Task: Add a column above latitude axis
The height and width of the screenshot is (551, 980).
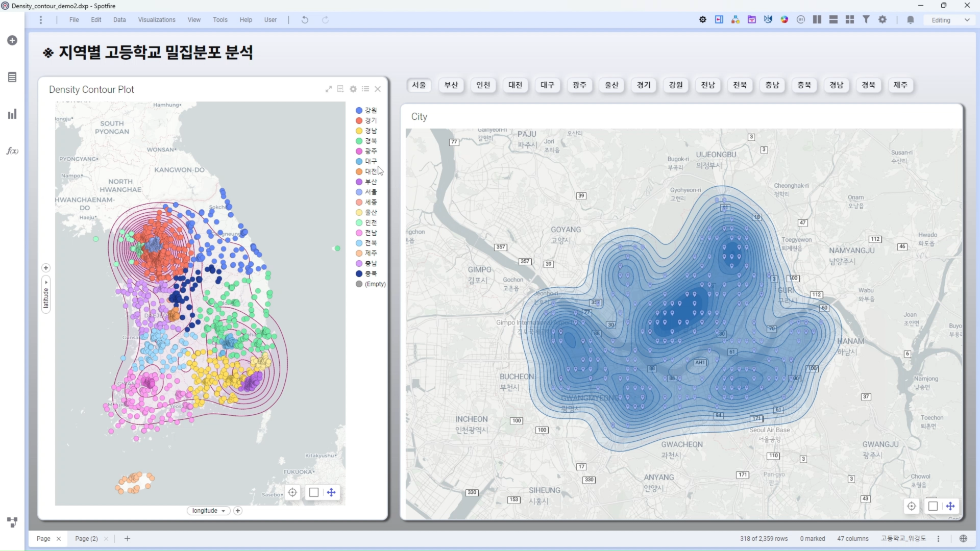Action: point(46,268)
